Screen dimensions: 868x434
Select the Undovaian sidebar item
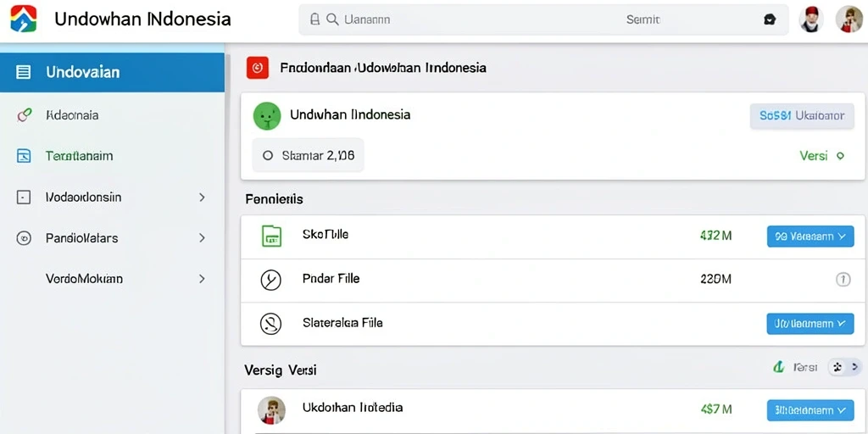pyautogui.click(x=112, y=72)
